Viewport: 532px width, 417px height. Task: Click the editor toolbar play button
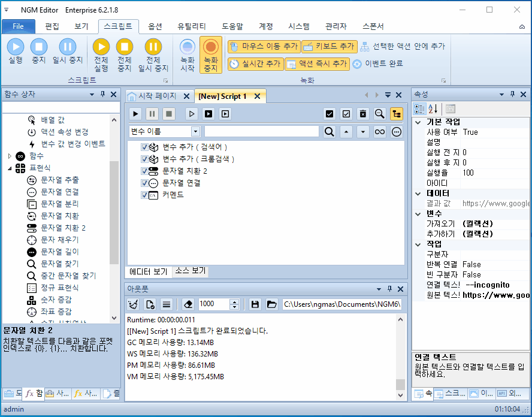coord(135,114)
